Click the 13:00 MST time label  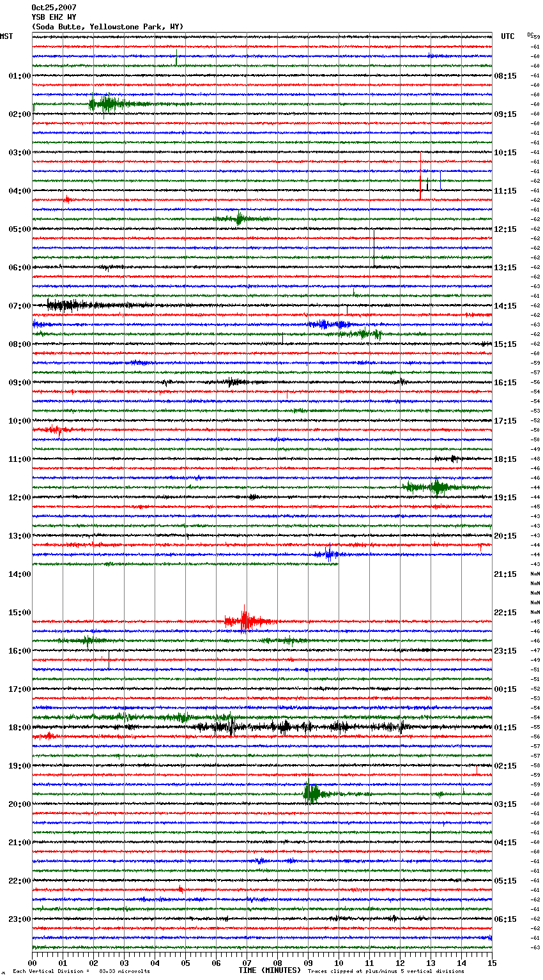[x=19, y=536]
